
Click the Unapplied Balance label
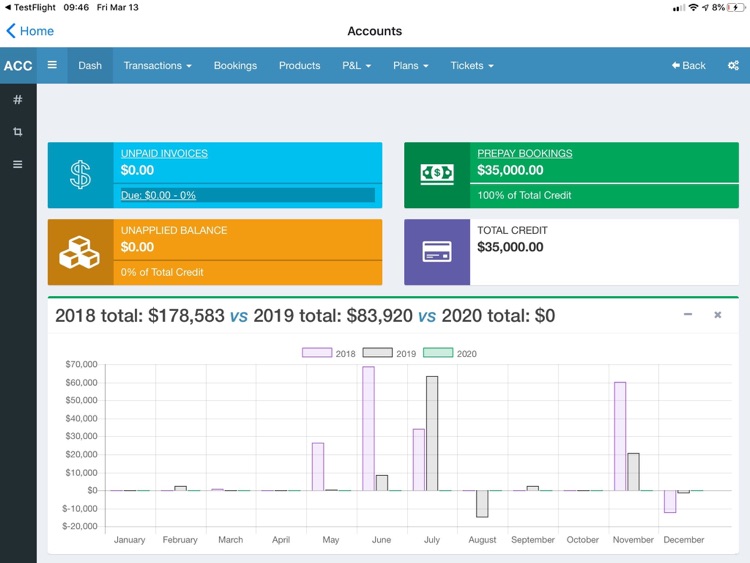tap(174, 231)
